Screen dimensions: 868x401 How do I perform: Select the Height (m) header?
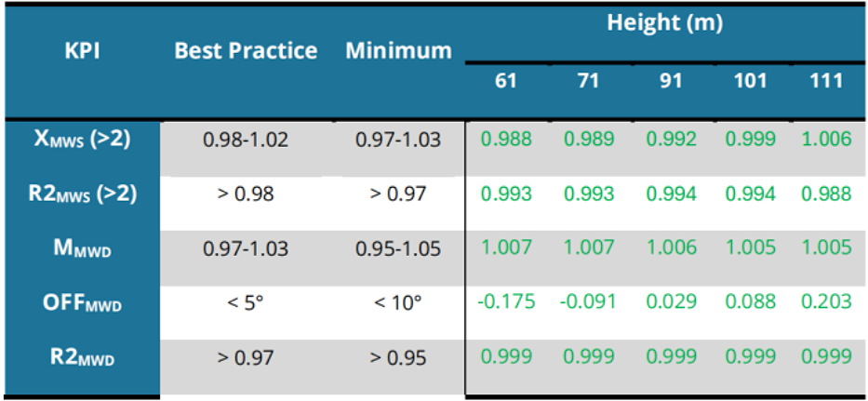(x=664, y=23)
